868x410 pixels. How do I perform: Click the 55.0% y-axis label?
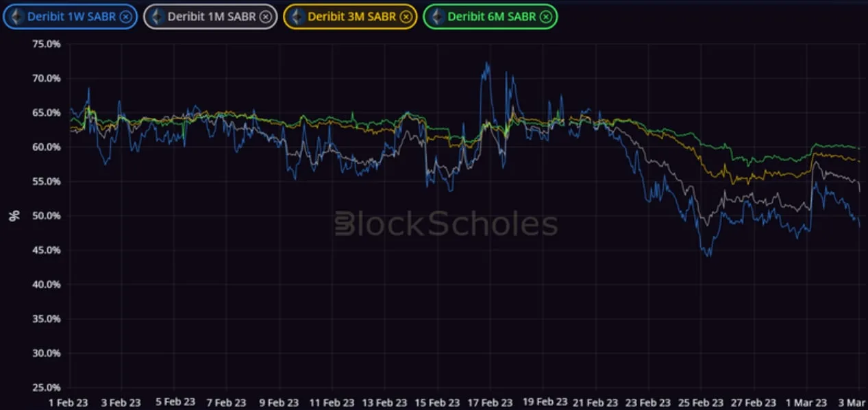coord(47,181)
